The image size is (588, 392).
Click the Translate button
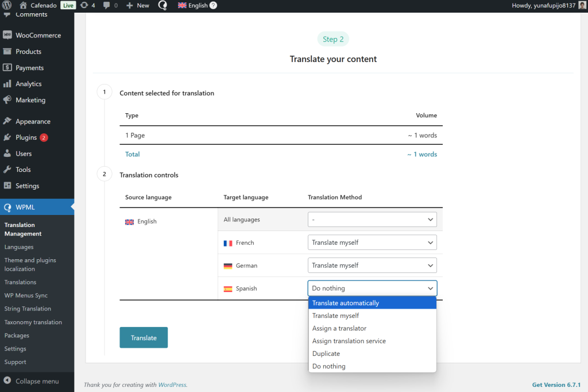pyautogui.click(x=144, y=337)
